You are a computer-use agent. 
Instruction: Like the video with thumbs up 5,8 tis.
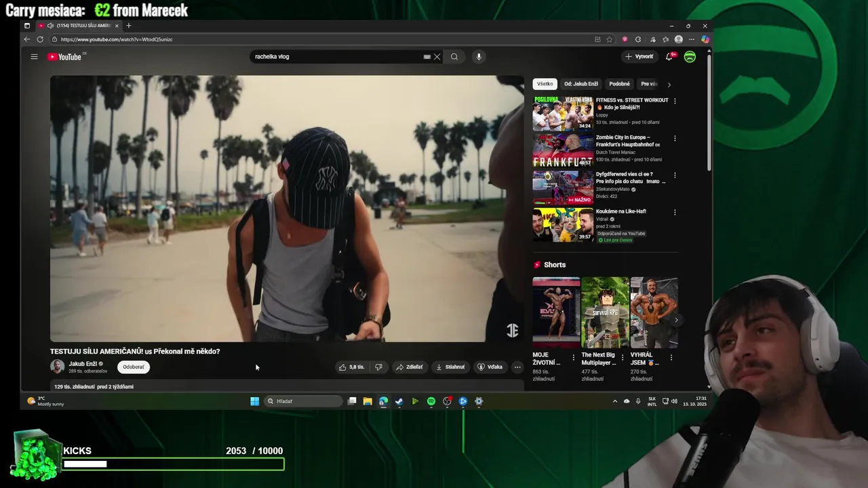(x=351, y=367)
